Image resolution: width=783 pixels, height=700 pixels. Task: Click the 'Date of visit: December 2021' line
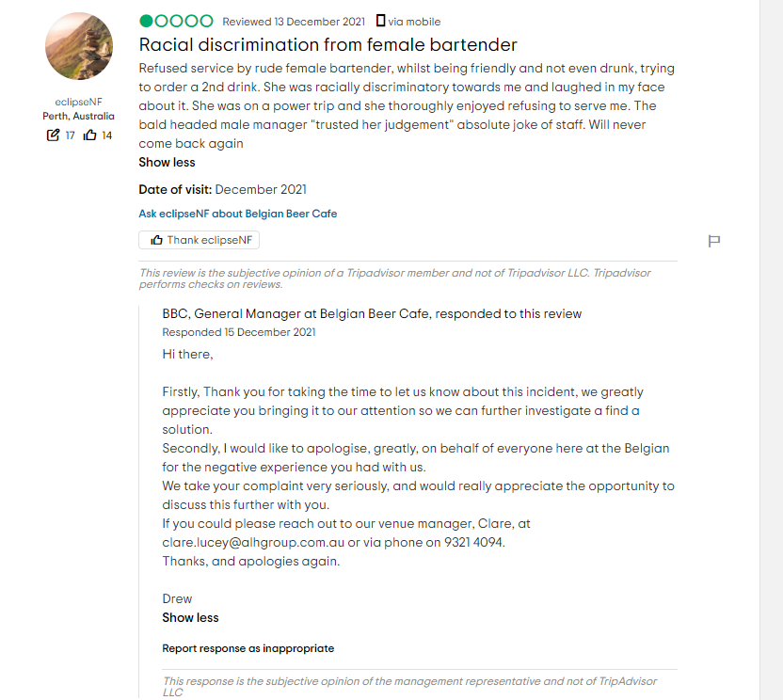tap(223, 190)
